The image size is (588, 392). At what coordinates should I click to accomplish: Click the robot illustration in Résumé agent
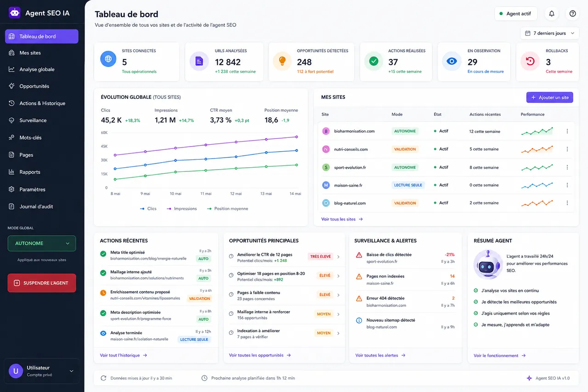coord(487,264)
